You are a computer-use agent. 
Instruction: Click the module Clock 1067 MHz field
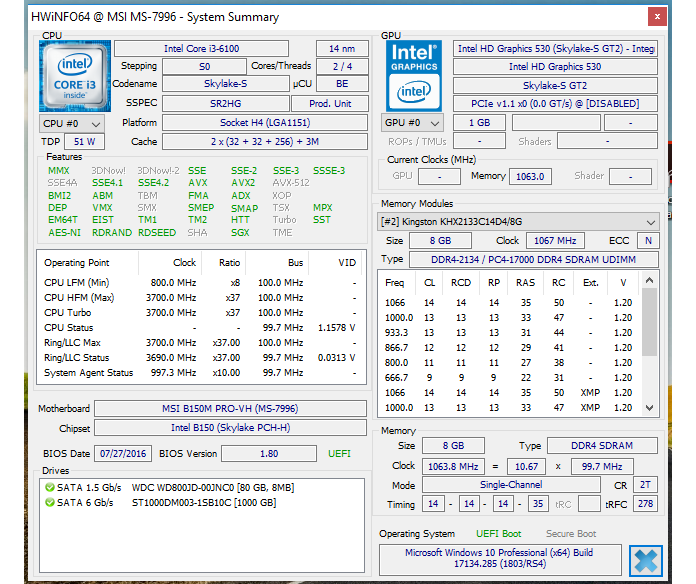pyautogui.click(x=555, y=241)
